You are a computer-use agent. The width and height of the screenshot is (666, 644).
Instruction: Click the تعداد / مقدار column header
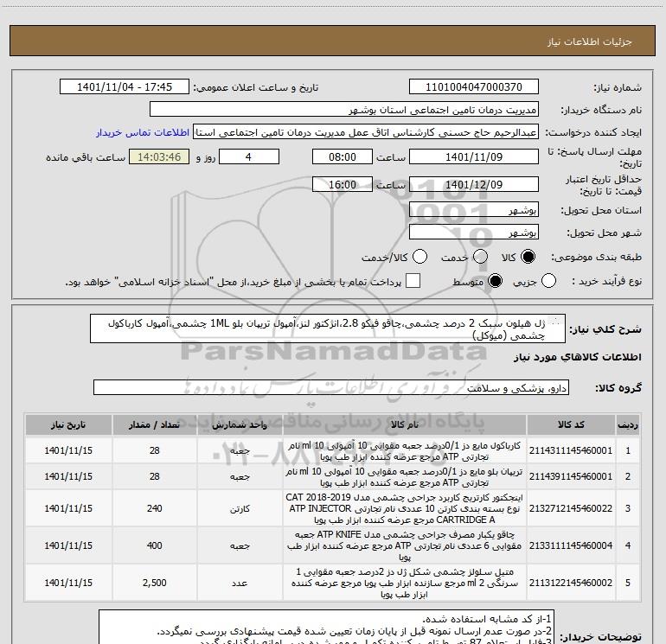(x=154, y=425)
